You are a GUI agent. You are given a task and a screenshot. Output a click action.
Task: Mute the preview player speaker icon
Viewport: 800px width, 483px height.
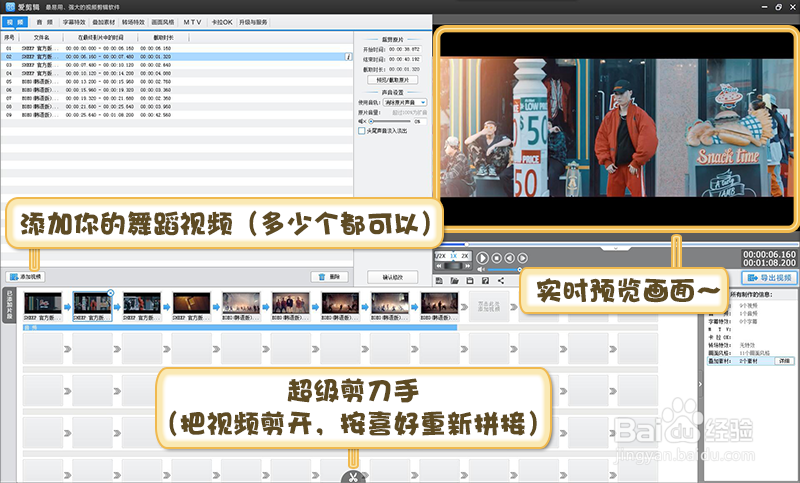(481, 269)
